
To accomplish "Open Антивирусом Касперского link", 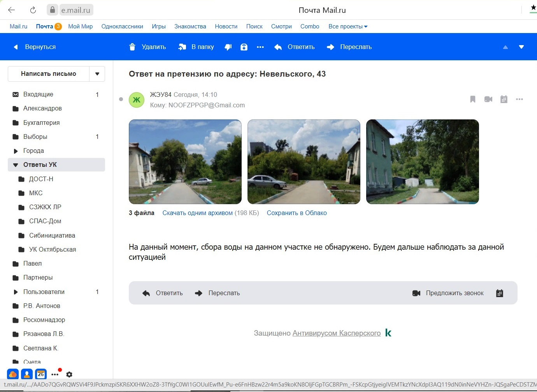I will pos(337,333).
